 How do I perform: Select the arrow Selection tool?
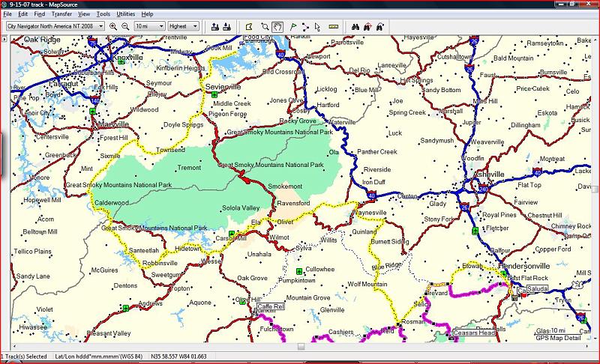click(x=317, y=27)
